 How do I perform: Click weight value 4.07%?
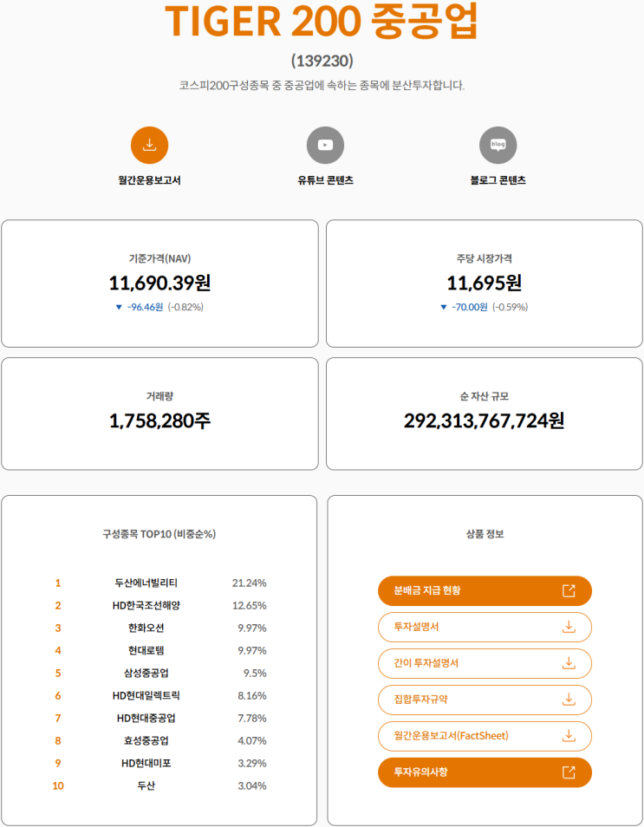coord(252,741)
